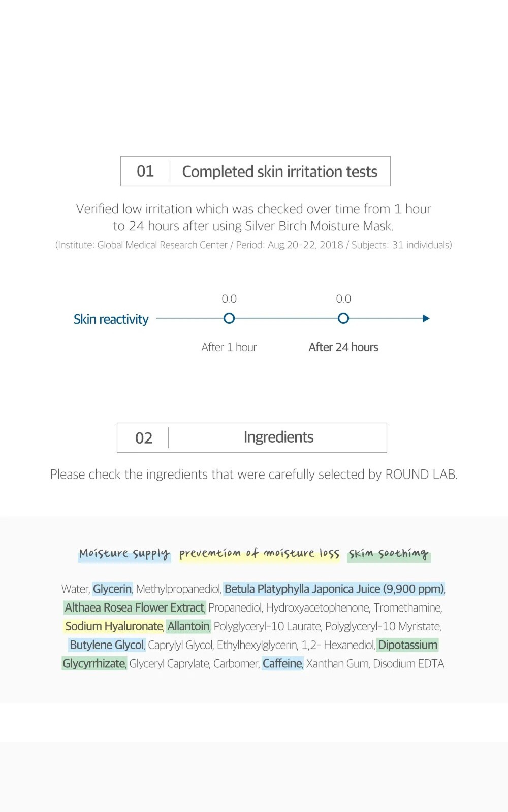Select Betula Platyphylla Japonica Juice ingredient
The image size is (508, 812).
334,589
